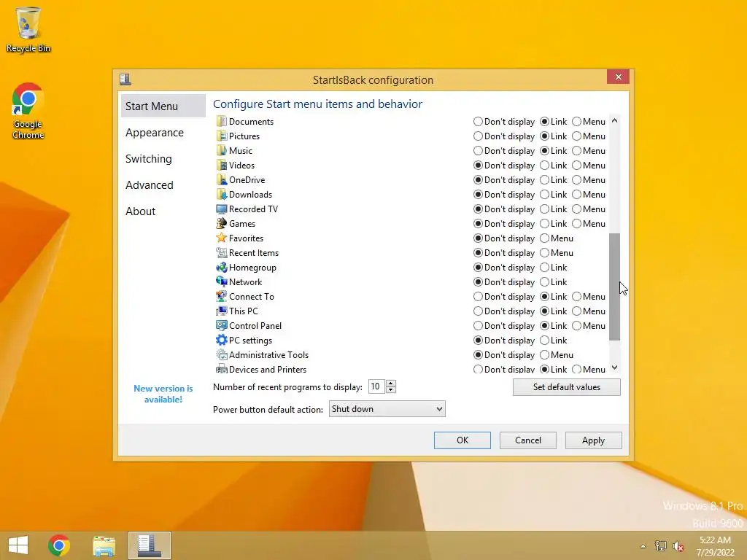Click the OK button
Viewport: 747px width, 560px height.
[462, 440]
